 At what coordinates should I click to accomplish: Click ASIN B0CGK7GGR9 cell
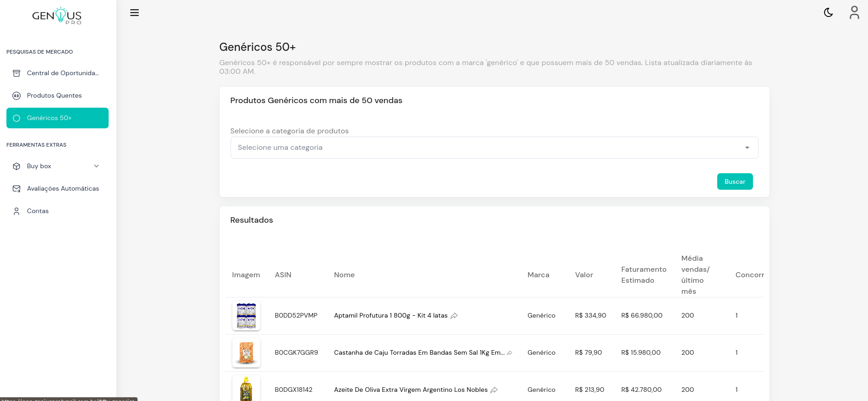tap(296, 353)
